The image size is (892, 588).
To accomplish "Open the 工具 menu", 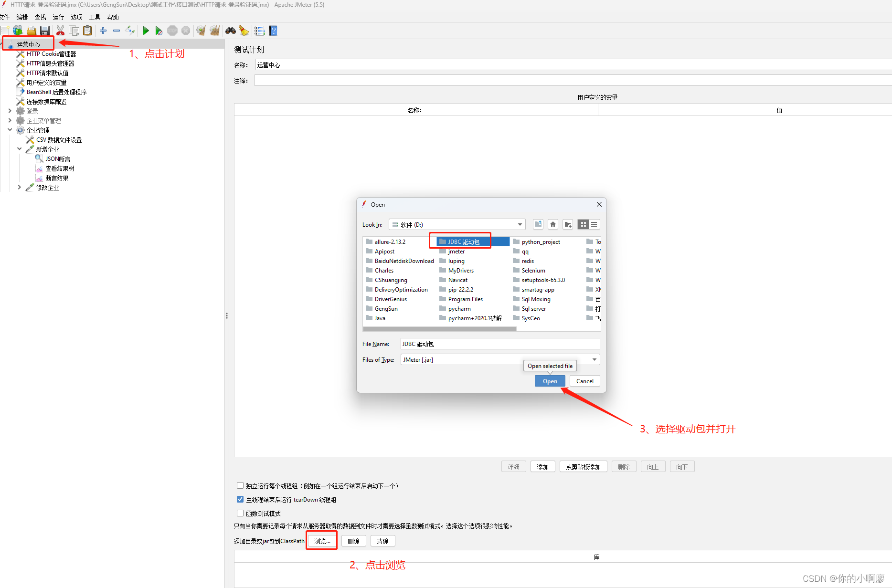I will (x=95, y=17).
